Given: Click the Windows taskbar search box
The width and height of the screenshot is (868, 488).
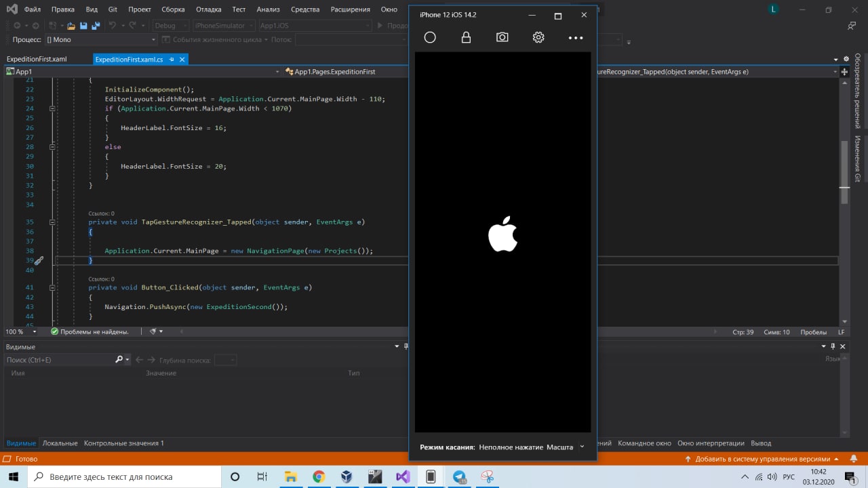Looking at the screenshot, I should [x=124, y=476].
